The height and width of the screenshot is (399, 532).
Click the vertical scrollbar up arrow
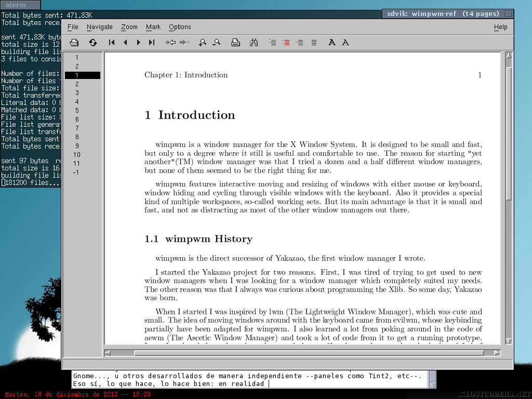(508, 55)
